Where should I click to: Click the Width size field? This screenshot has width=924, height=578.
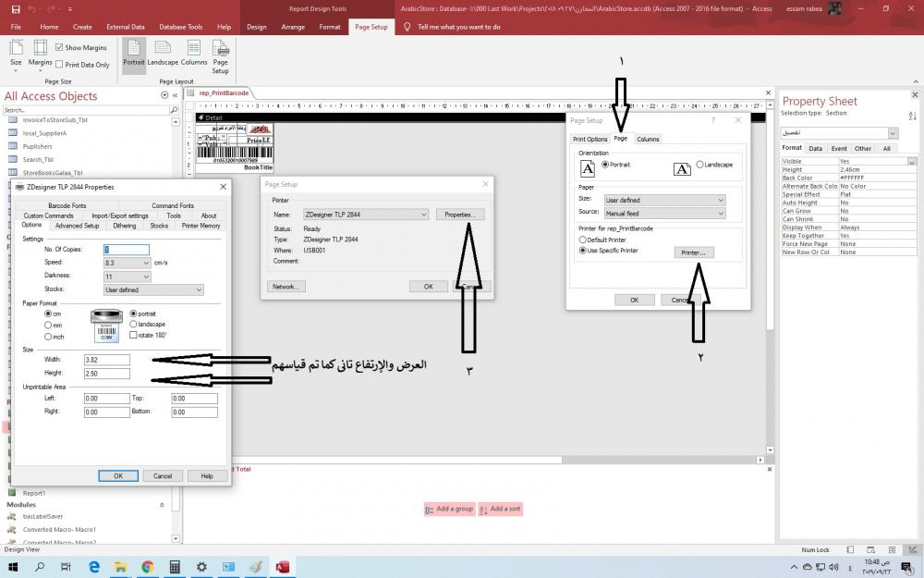[106, 359]
